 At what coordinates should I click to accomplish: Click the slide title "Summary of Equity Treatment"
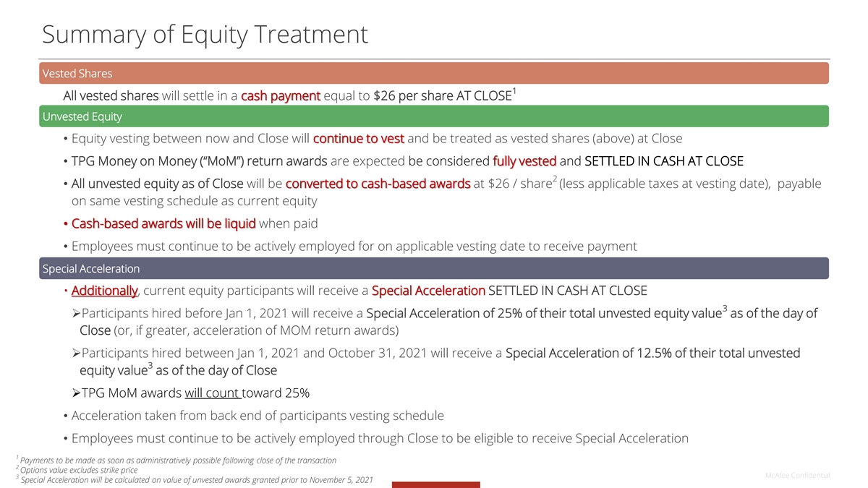pos(205,34)
